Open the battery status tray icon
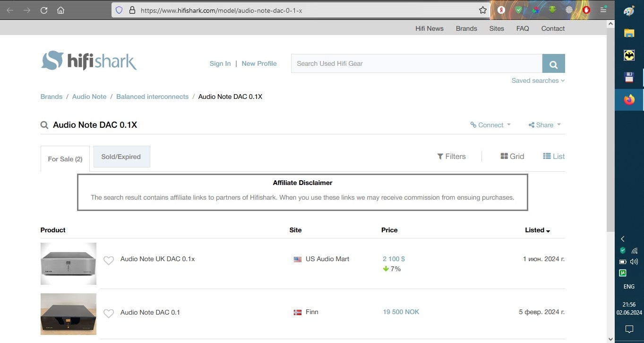 (623, 262)
